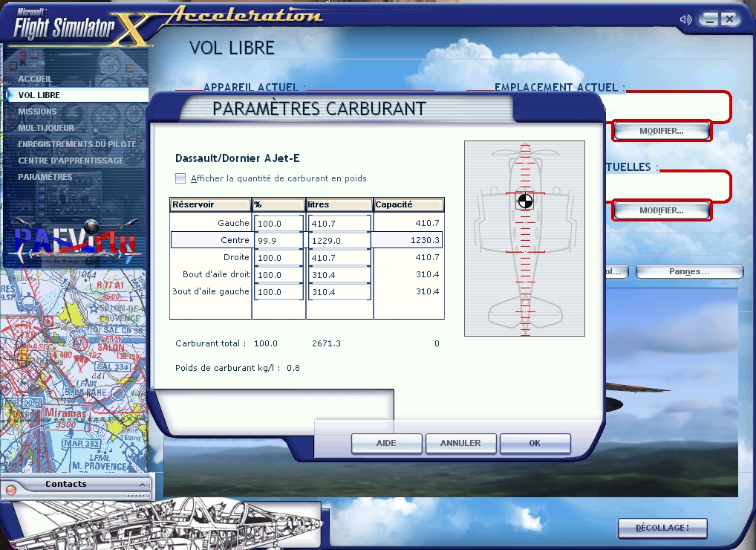756x550 pixels.
Task: Click the litres column header
Action: click(x=339, y=204)
